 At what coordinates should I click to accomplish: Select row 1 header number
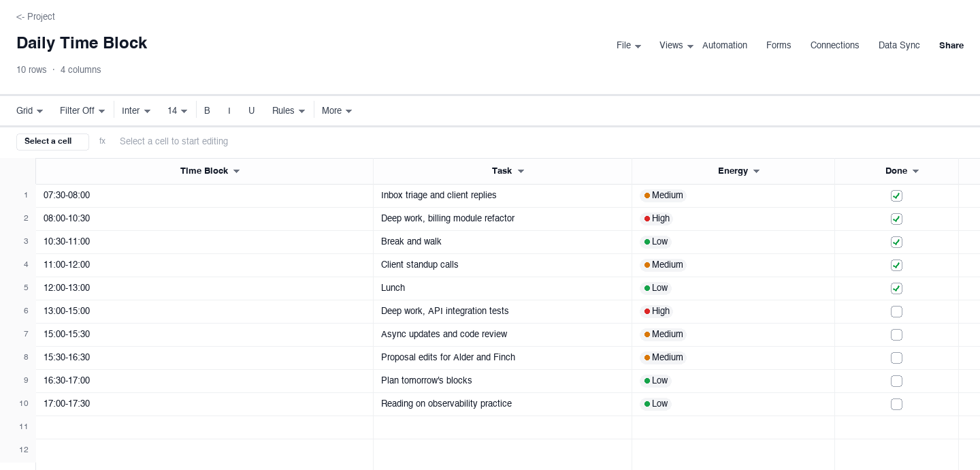(x=26, y=195)
